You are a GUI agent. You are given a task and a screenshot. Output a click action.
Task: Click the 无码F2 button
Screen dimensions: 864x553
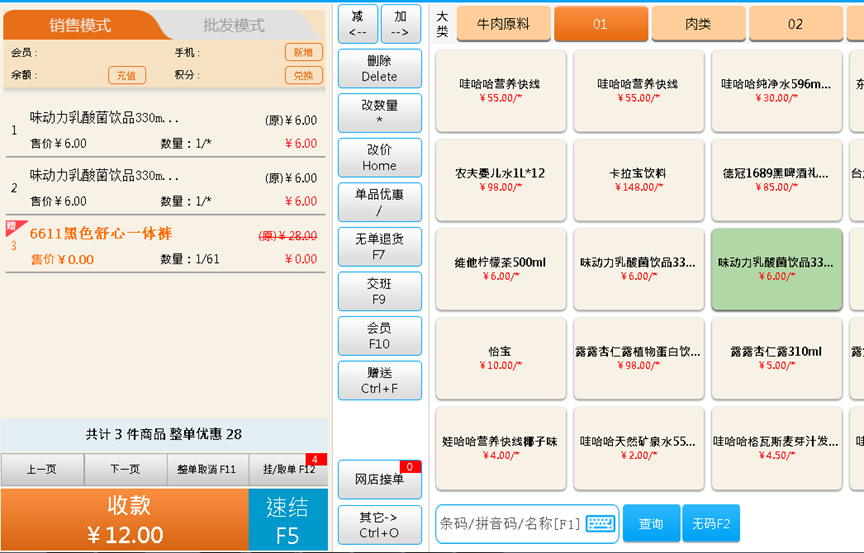(711, 523)
